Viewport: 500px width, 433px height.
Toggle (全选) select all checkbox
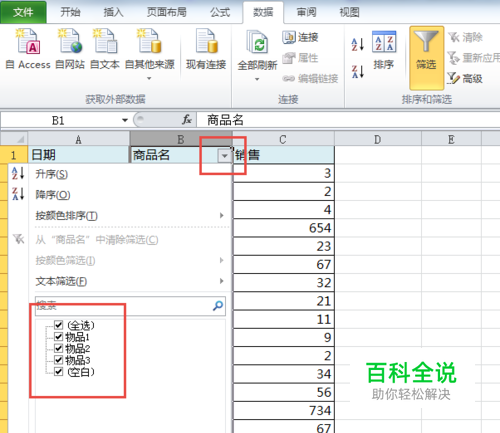[59, 325]
